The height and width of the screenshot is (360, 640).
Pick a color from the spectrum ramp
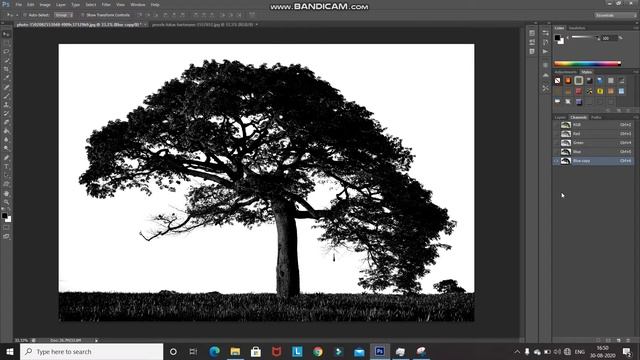(587, 64)
